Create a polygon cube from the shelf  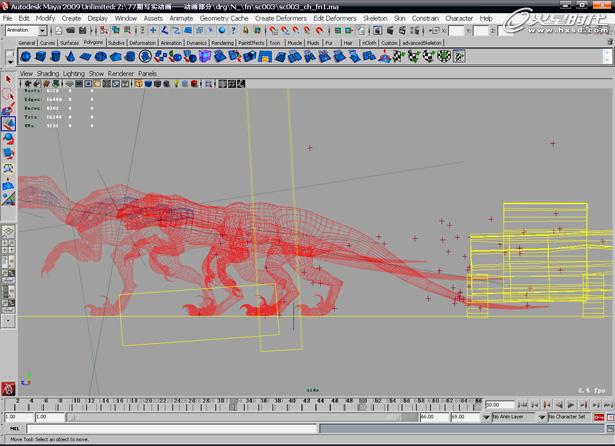(x=40, y=56)
